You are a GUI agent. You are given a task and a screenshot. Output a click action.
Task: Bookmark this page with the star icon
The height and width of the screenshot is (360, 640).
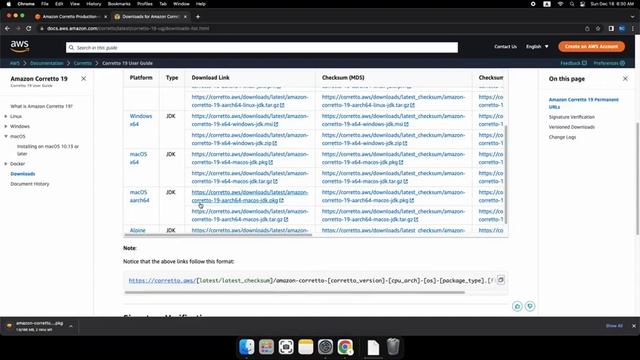coord(598,29)
